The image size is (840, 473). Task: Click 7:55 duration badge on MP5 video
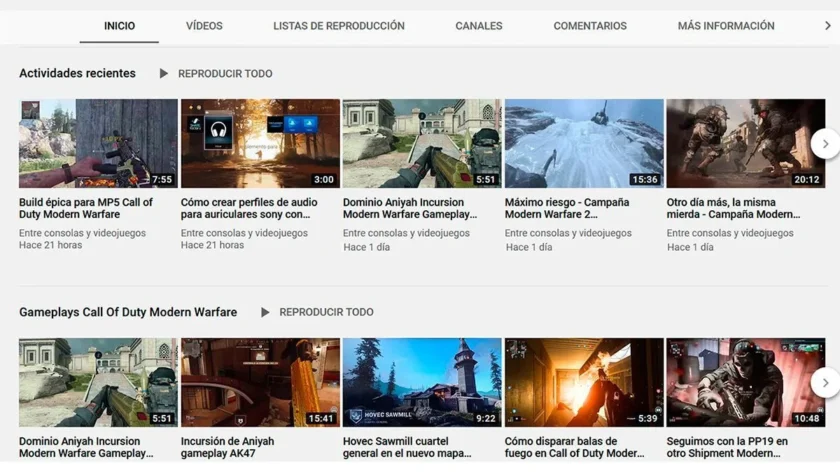click(162, 179)
